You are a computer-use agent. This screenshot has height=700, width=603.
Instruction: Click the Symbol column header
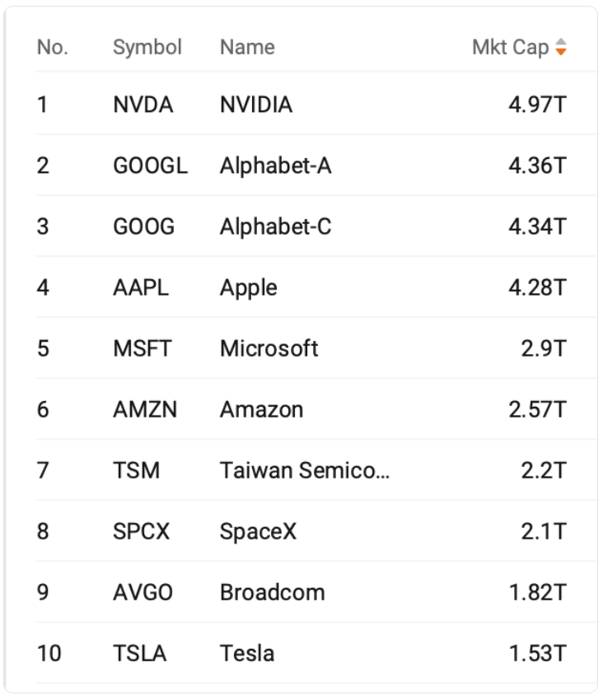147,47
